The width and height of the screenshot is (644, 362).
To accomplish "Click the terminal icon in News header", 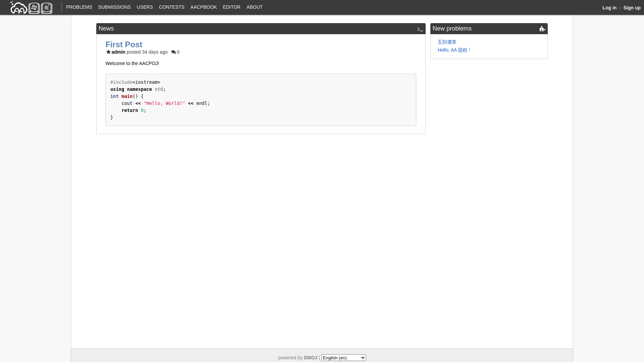I will [x=420, y=29].
